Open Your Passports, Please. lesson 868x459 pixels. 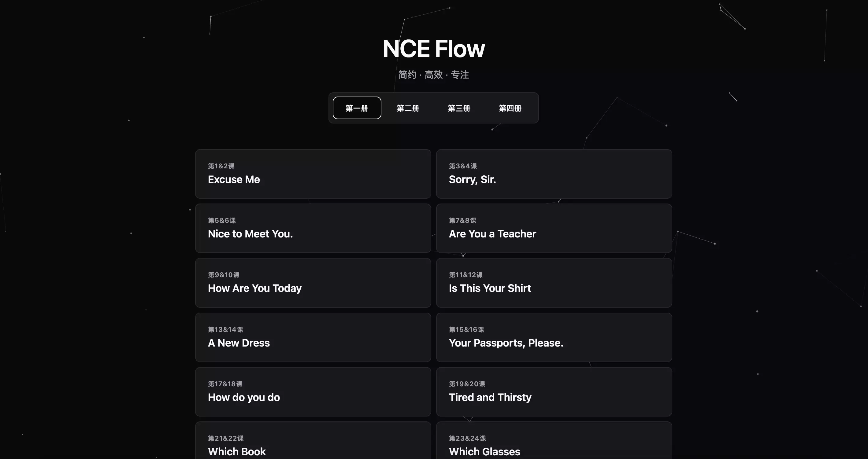pyautogui.click(x=554, y=337)
